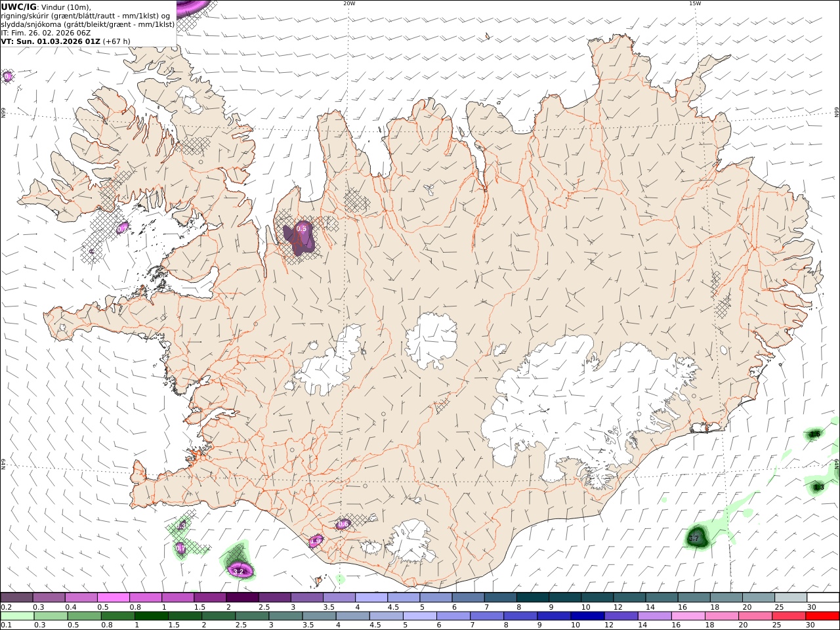The width and height of the screenshot is (840, 630).
Task: Select the white upper scale swatch above 30
Action: pyautogui.click(x=822, y=598)
